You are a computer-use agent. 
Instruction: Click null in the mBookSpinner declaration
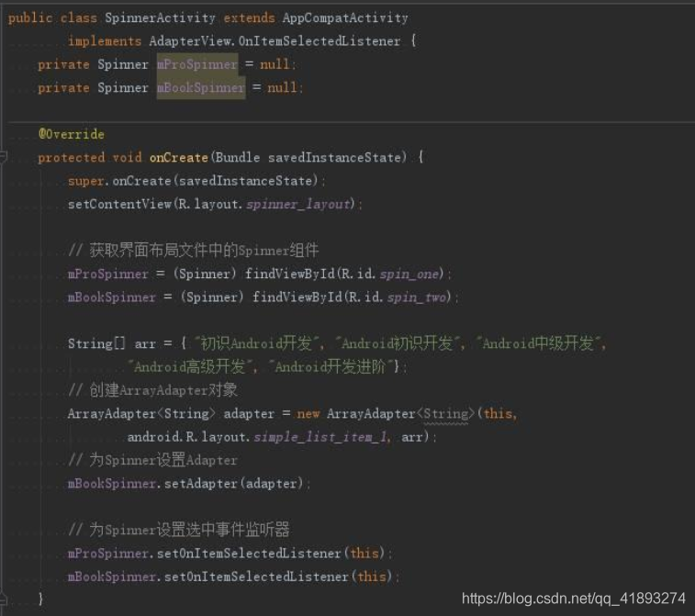pyautogui.click(x=282, y=88)
